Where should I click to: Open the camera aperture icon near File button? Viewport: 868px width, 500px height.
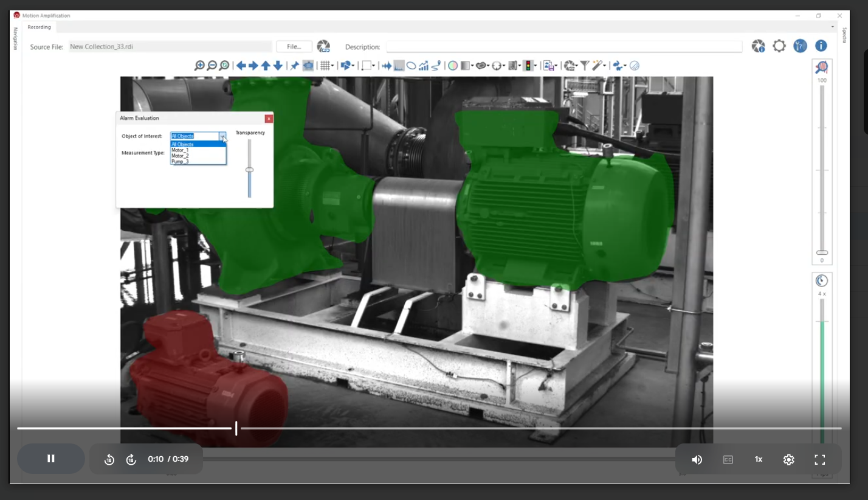(324, 46)
